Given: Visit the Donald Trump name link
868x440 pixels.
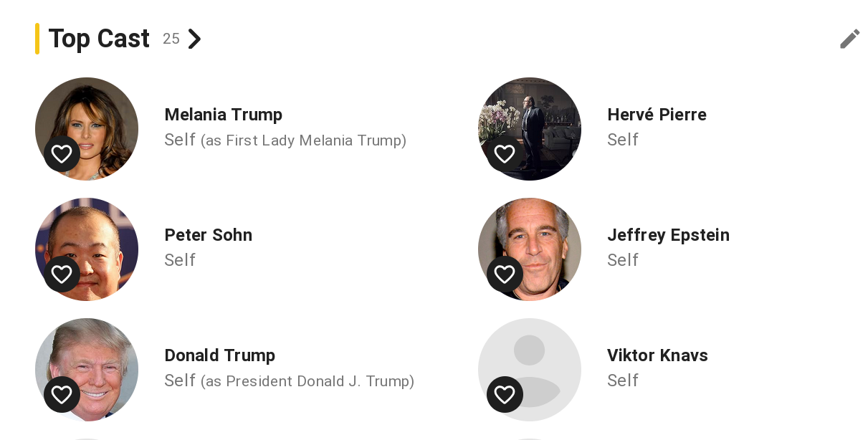Looking at the screenshot, I should coord(219,355).
